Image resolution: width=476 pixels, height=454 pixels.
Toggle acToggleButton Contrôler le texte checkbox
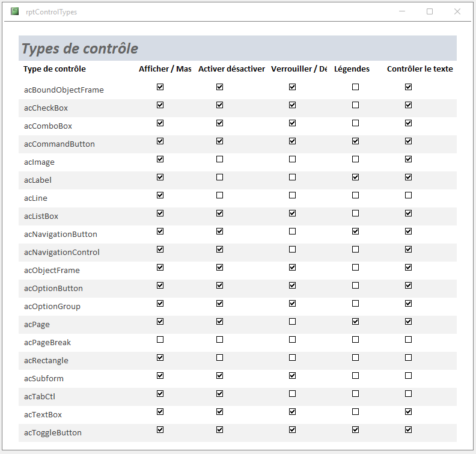[x=408, y=430]
